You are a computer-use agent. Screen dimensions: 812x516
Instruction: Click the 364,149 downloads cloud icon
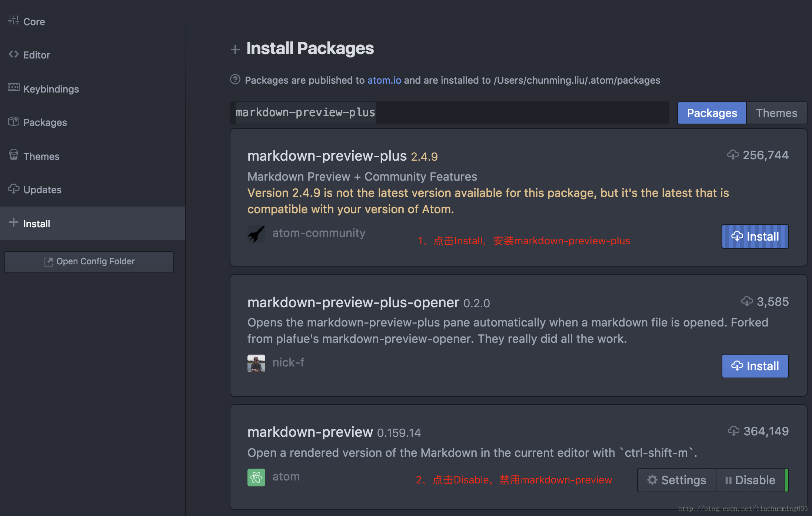(x=734, y=431)
